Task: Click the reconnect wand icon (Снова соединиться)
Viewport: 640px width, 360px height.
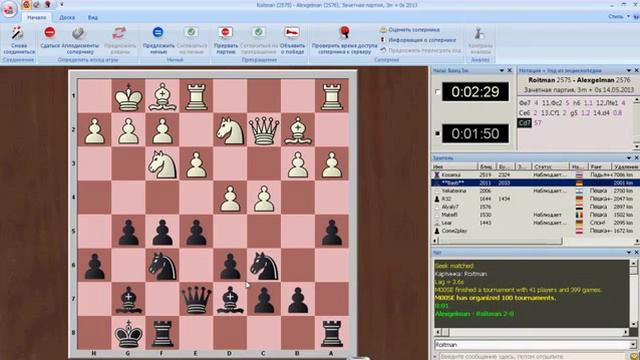Action: [x=18, y=33]
